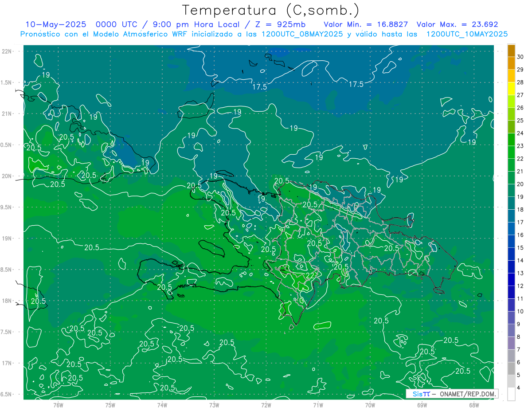
Task: Click the "20N" latitude axis label
Action: pyautogui.click(x=7, y=176)
